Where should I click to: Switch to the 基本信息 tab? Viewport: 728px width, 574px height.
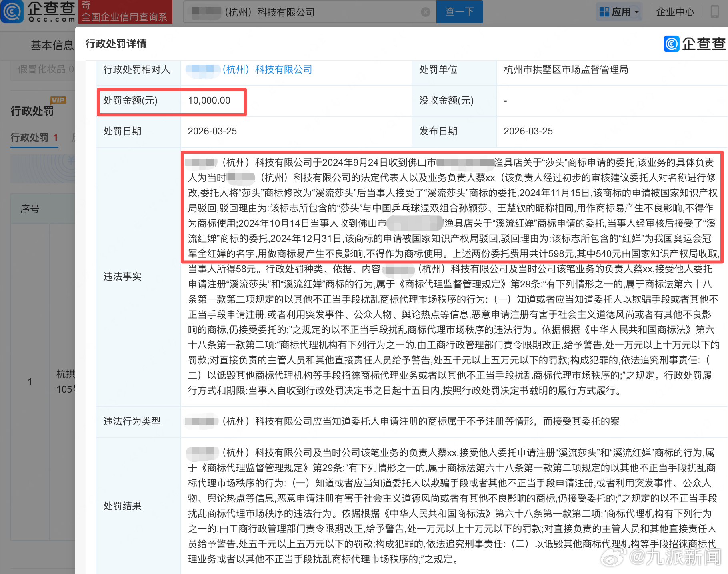[x=52, y=45]
